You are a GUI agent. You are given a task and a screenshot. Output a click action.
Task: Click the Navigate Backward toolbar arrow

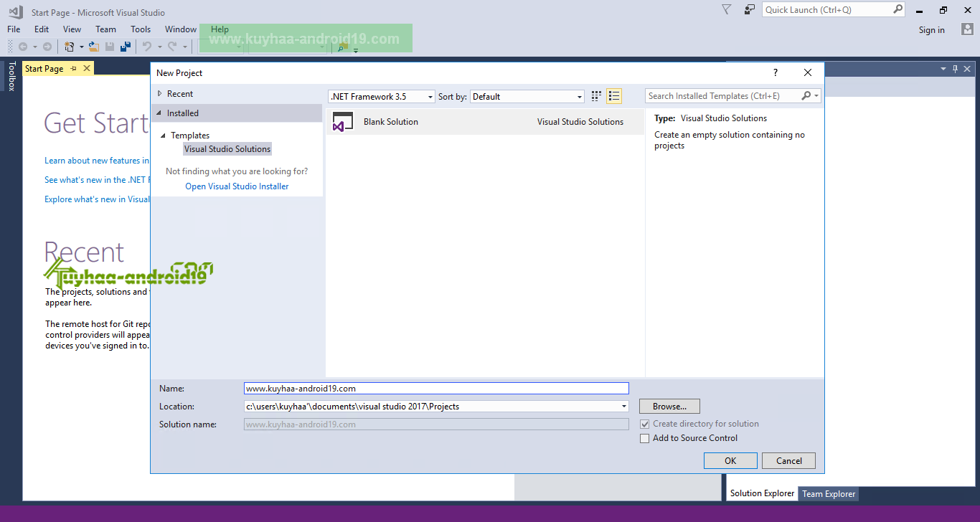23,47
